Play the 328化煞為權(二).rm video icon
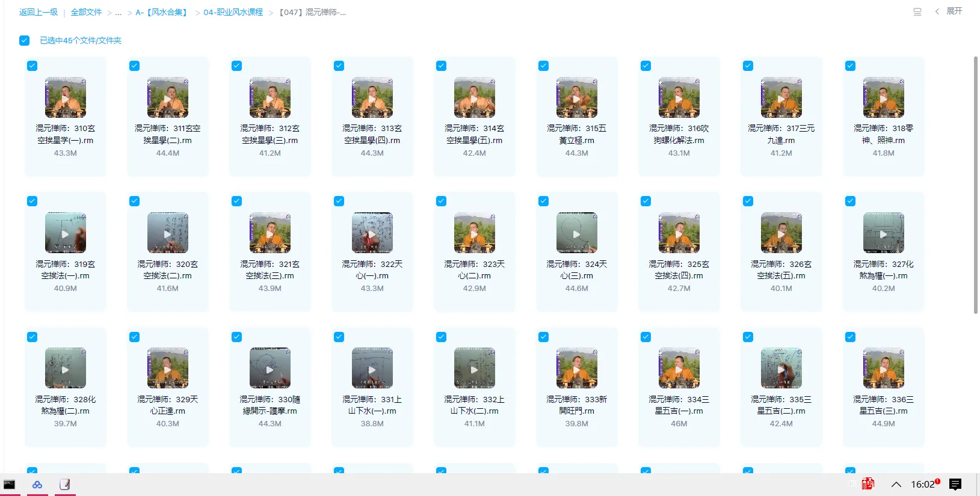This screenshot has width=980, height=496. click(66, 368)
